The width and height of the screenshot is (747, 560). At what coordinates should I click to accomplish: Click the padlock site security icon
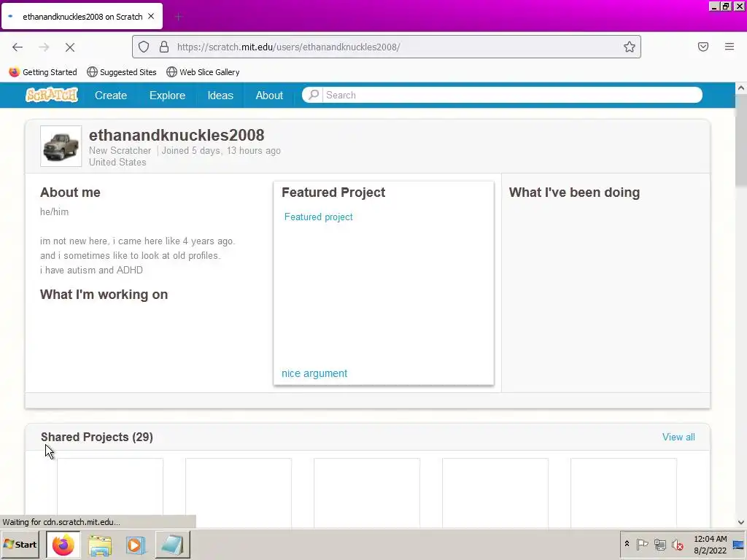tap(164, 47)
